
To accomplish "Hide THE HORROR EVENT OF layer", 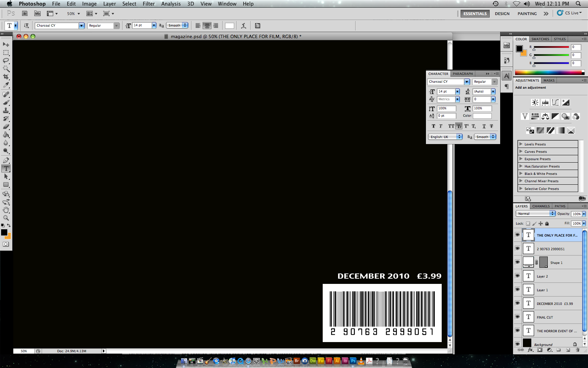I will click(x=517, y=330).
